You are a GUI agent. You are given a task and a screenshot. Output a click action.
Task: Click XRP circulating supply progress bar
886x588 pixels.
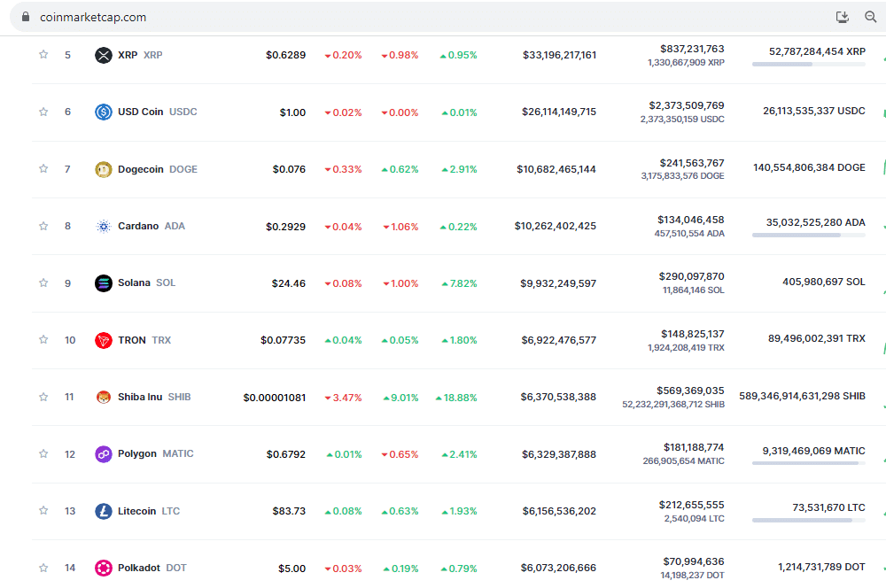click(809, 65)
